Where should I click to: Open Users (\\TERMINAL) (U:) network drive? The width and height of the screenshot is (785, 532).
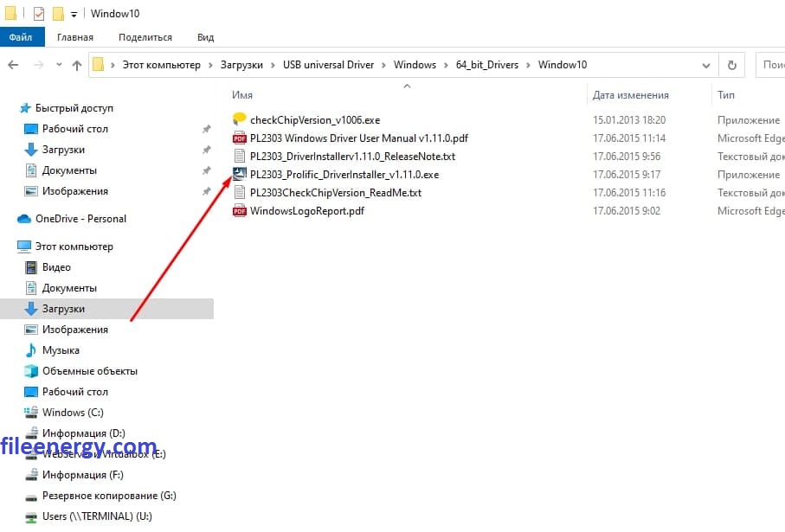tap(97, 516)
